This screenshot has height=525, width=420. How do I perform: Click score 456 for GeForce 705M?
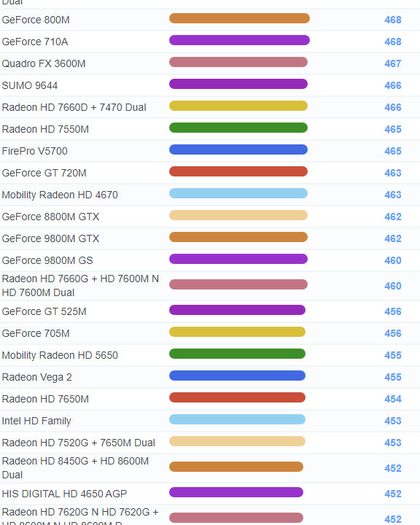[x=393, y=333]
